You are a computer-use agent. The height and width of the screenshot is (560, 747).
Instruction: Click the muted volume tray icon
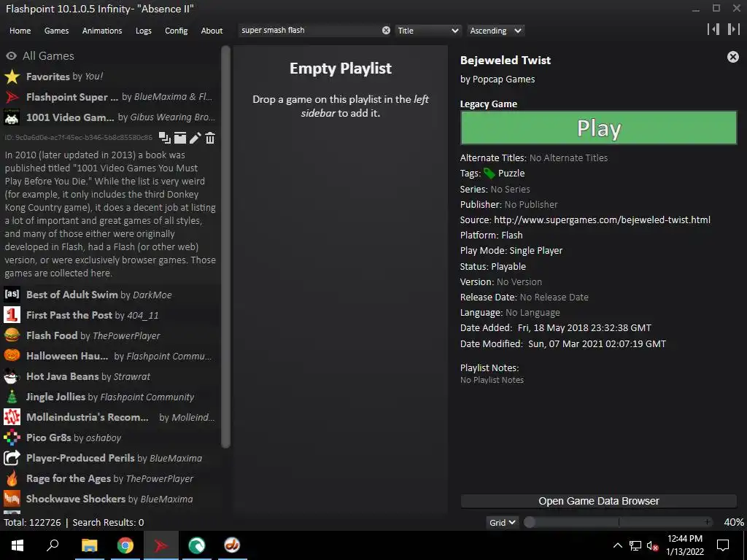652,545
